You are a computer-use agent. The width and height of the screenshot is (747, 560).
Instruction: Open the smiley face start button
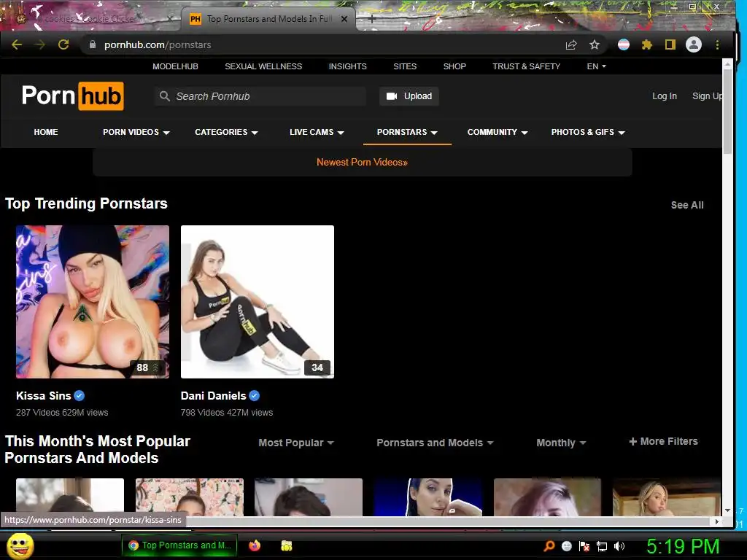[20, 545]
